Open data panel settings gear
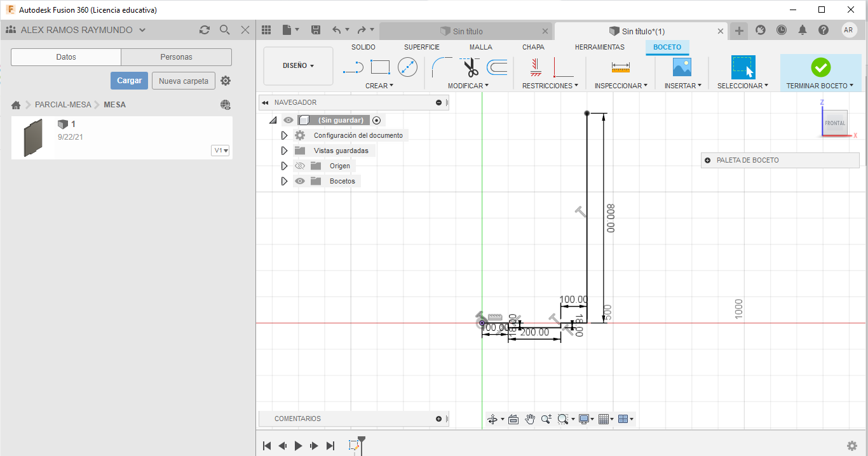The height and width of the screenshot is (456, 868). pyautogui.click(x=226, y=81)
